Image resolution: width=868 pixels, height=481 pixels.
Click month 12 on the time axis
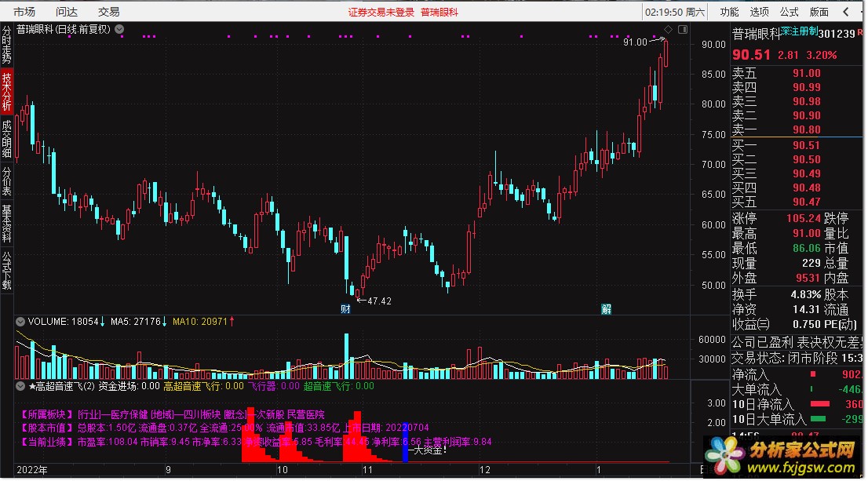point(485,470)
